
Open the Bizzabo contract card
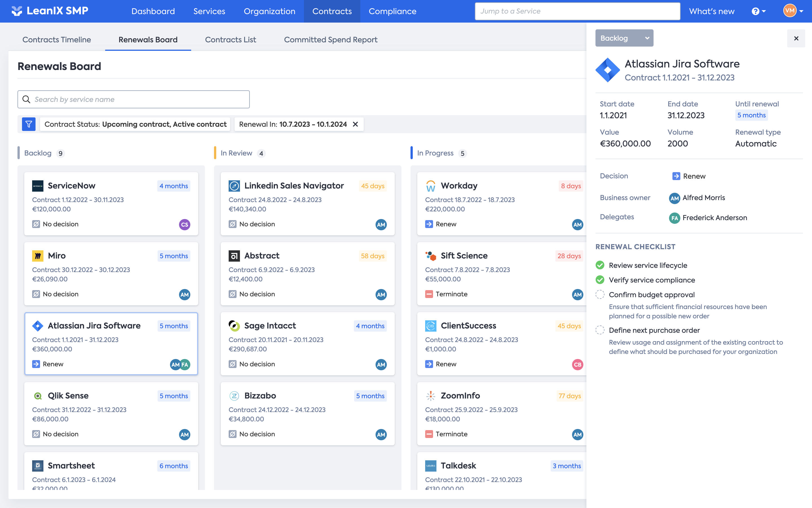click(308, 414)
